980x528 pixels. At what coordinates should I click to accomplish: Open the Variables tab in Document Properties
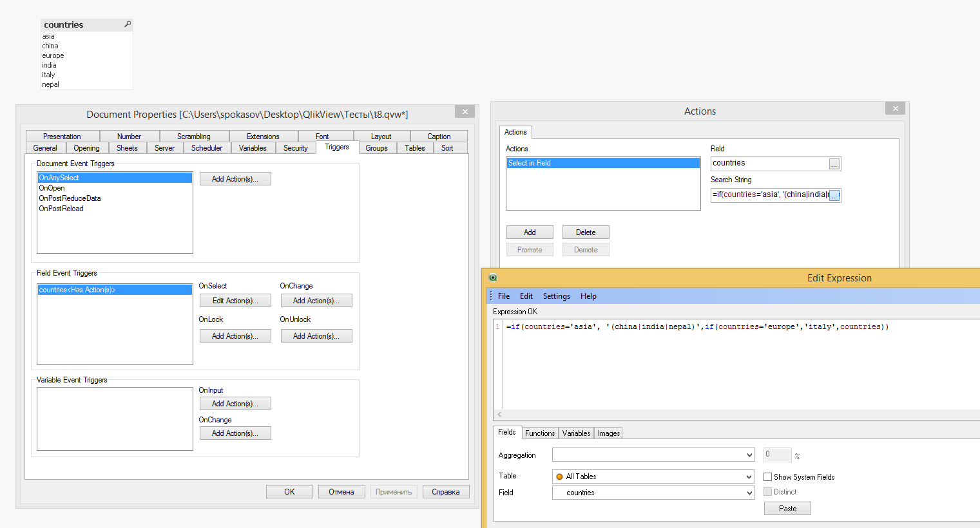pyautogui.click(x=253, y=148)
